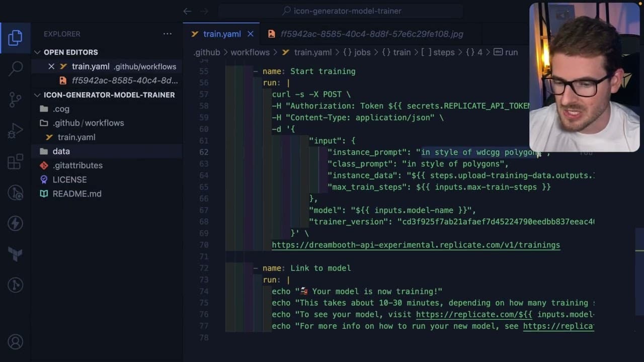Open the Extensions view icon

pos(15,161)
